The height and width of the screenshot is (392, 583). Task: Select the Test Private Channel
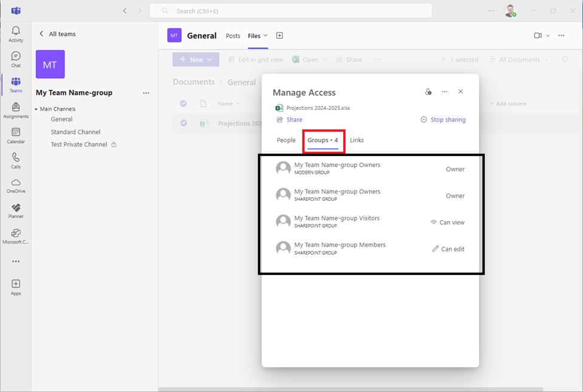coord(79,145)
